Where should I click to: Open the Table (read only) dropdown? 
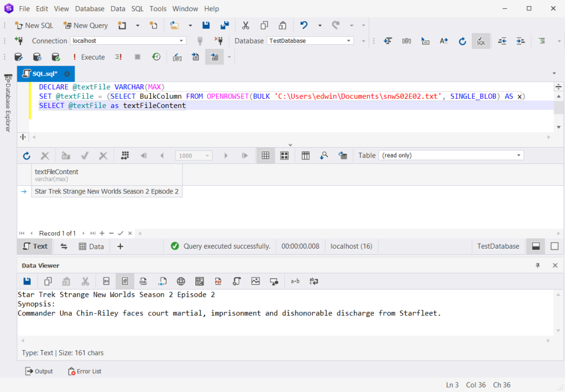point(451,155)
